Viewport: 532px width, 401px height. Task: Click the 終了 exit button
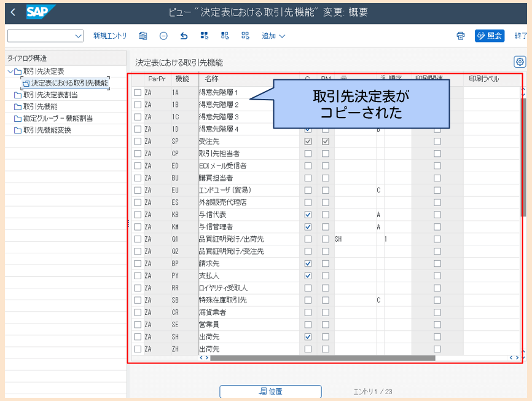tap(521, 36)
